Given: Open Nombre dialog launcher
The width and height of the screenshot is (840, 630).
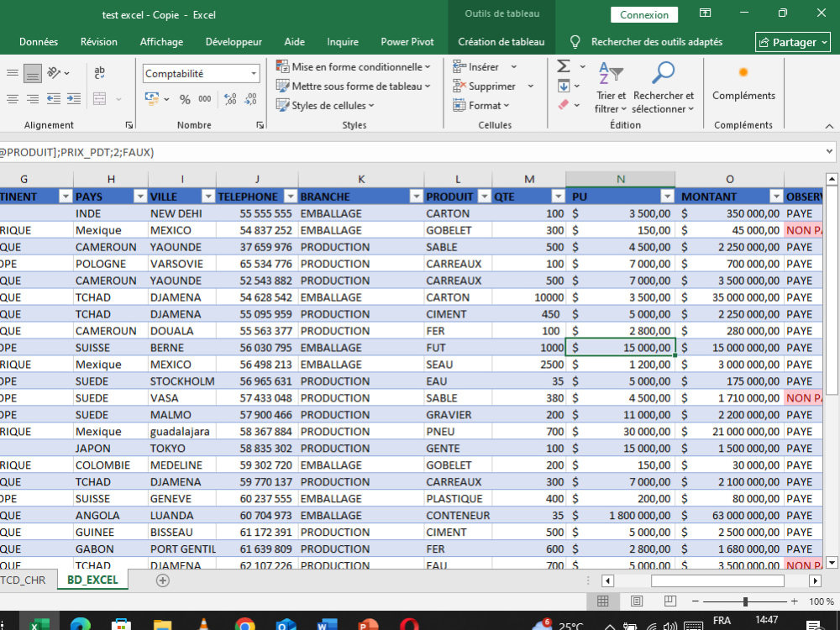Looking at the screenshot, I should click(x=260, y=125).
